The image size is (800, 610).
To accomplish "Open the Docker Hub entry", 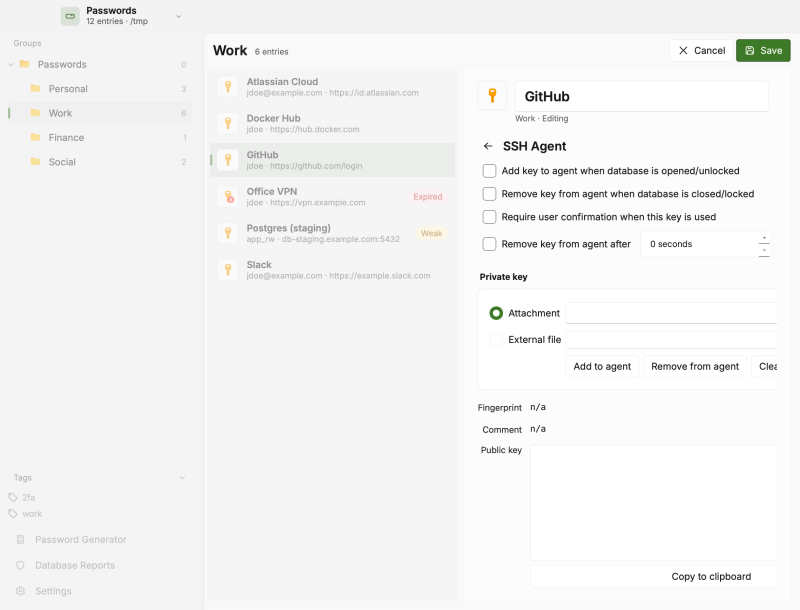I will pos(332,123).
